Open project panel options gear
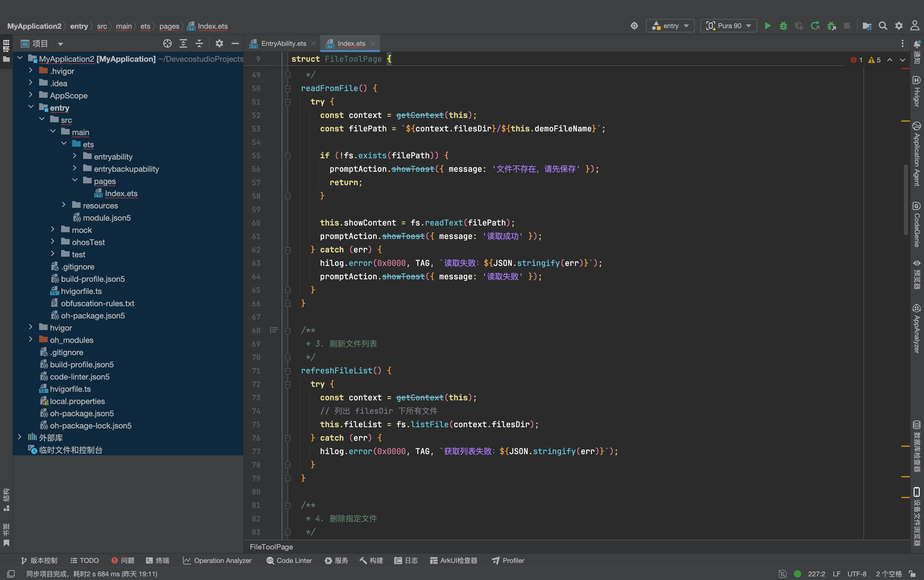The height and width of the screenshot is (580, 924). pos(219,43)
